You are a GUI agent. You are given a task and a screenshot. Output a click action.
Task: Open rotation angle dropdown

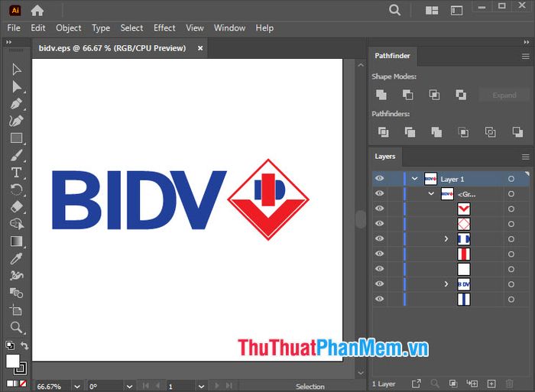129,386
